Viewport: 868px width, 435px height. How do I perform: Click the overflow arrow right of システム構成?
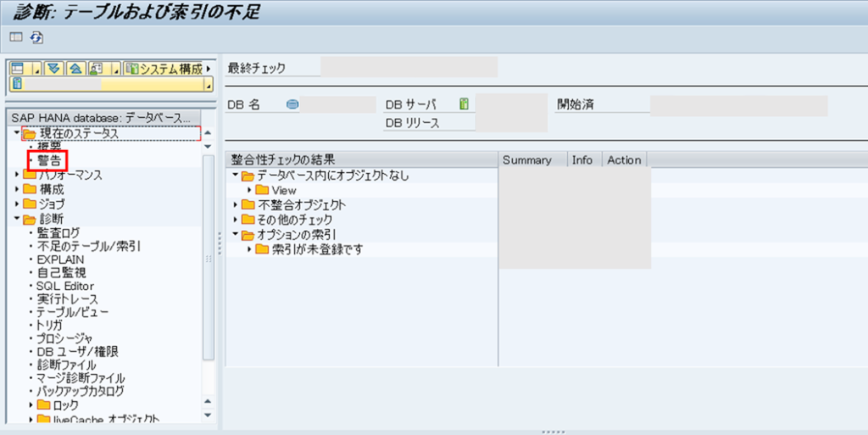pos(209,69)
